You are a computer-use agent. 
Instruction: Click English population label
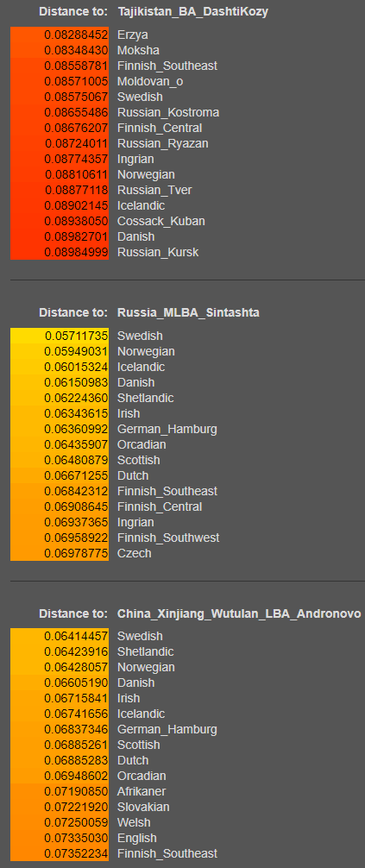click(137, 838)
